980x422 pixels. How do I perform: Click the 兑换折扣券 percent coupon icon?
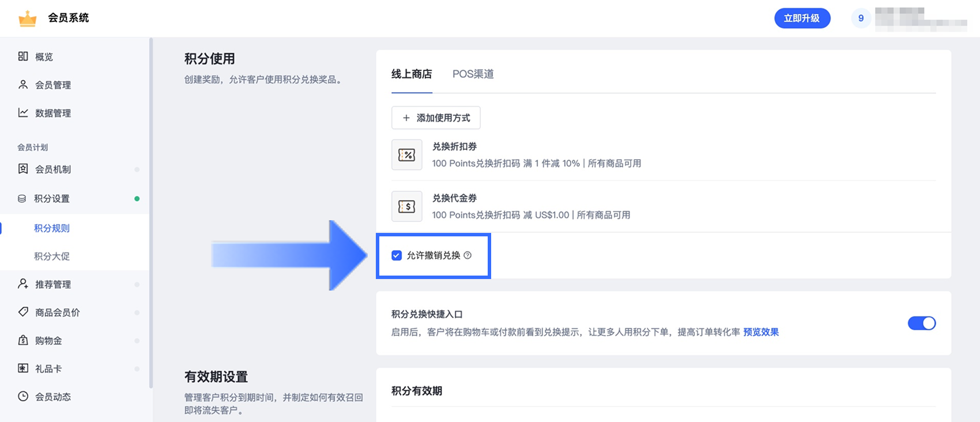(x=407, y=155)
